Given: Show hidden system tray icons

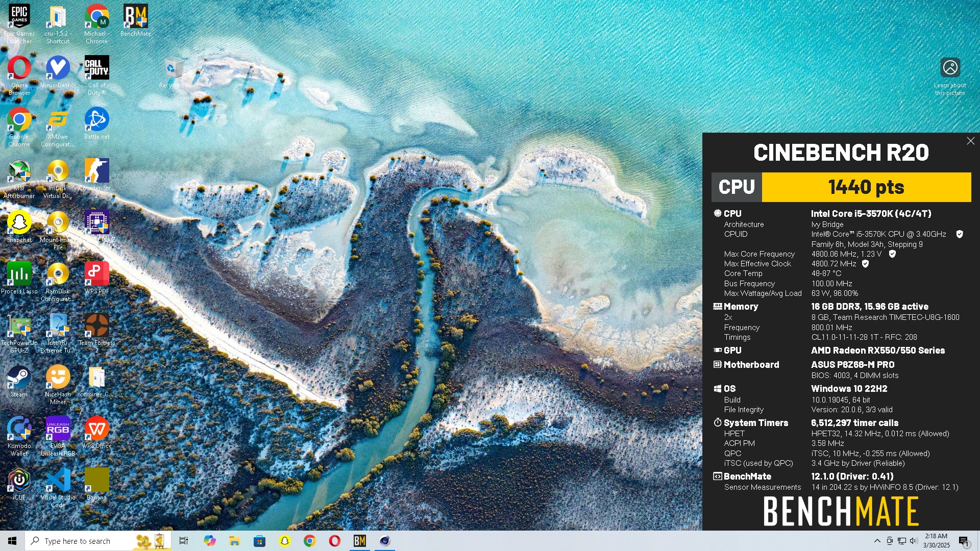Looking at the screenshot, I should 877,541.
